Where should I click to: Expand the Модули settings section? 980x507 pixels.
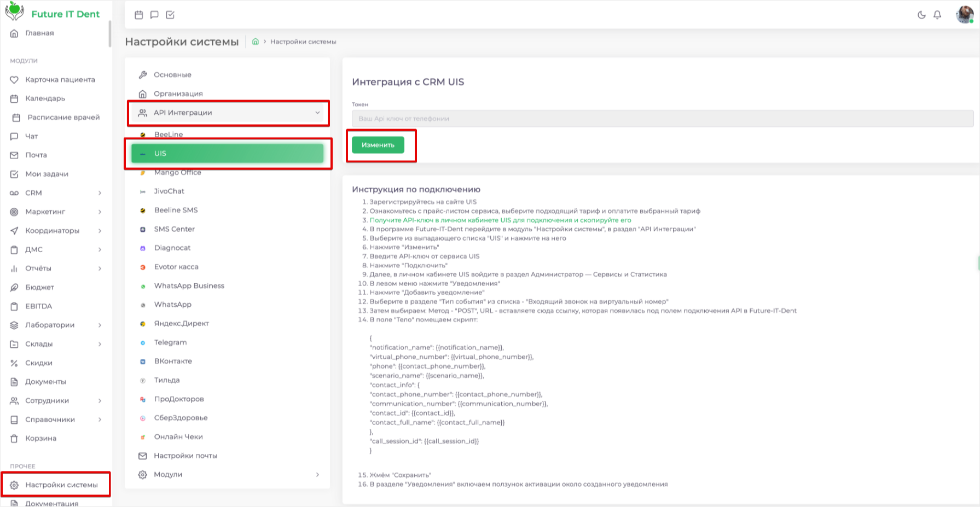[x=227, y=475]
